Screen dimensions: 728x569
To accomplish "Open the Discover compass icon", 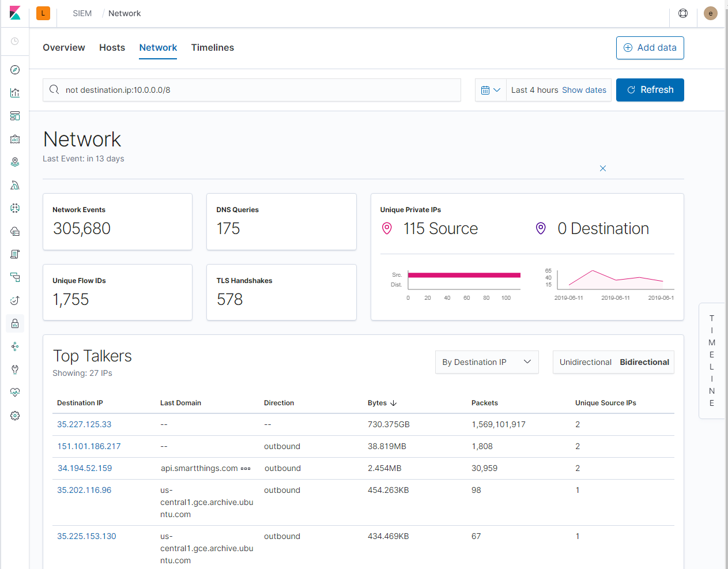I will pyautogui.click(x=14, y=70).
